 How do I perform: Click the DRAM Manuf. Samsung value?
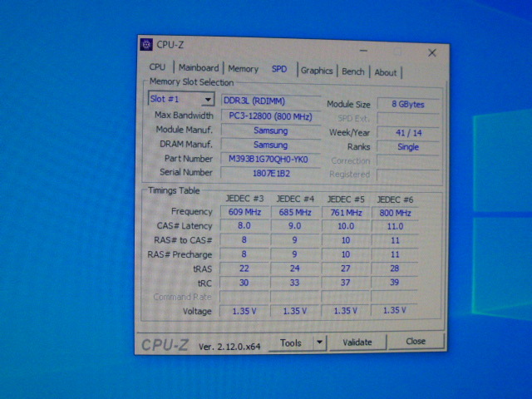click(x=271, y=145)
